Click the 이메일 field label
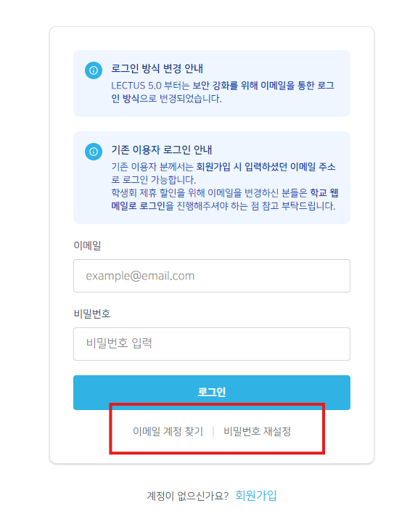This screenshot has height=532, width=415. (x=87, y=245)
